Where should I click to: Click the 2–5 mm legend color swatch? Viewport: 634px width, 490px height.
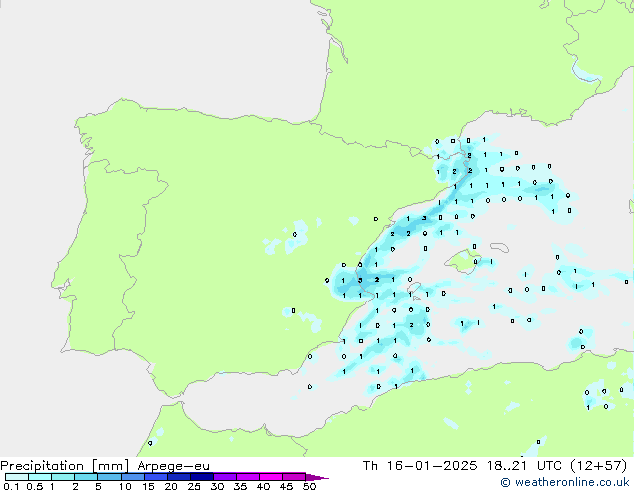pyautogui.click(x=86, y=477)
